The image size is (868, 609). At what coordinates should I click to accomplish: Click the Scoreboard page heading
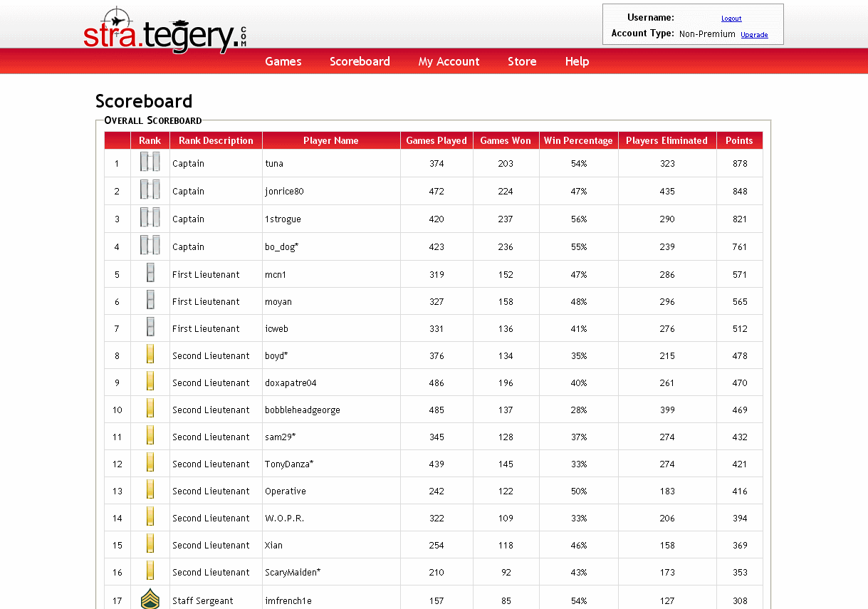coord(144,101)
